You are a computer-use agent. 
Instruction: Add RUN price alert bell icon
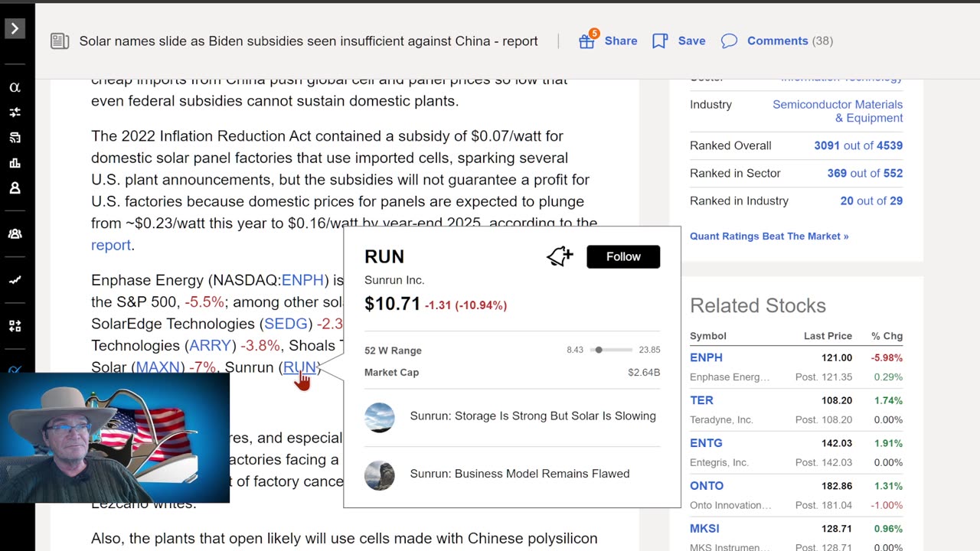click(x=560, y=256)
